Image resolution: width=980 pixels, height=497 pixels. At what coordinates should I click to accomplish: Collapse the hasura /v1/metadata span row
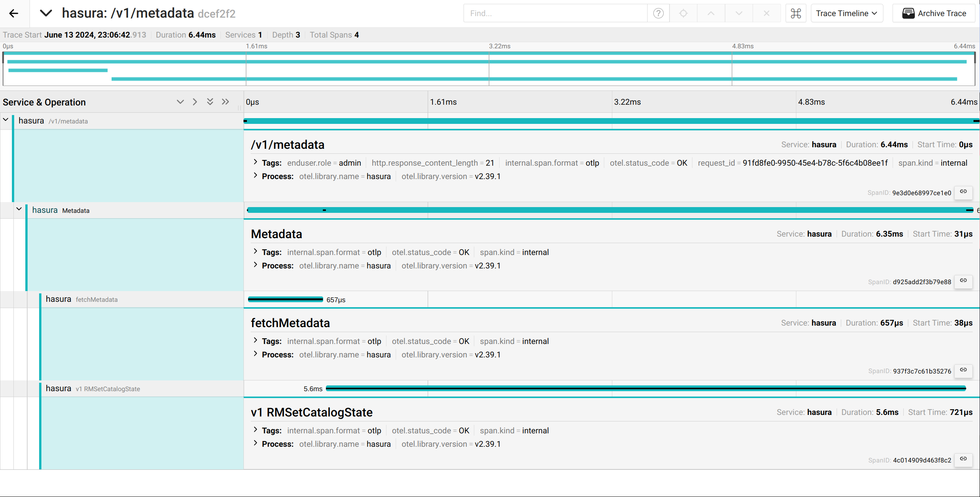[x=6, y=120]
